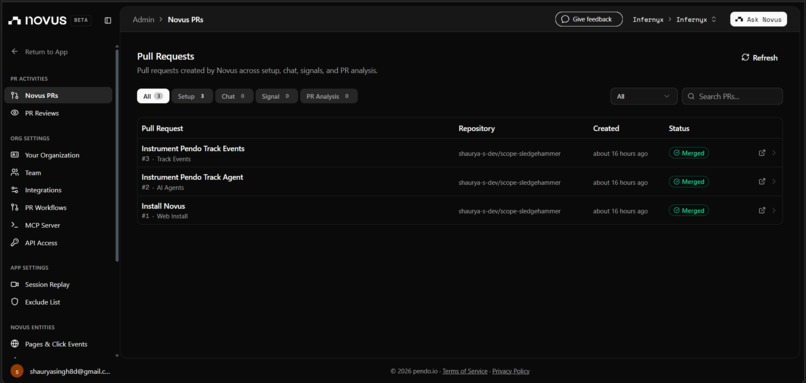This screenshot has width=806, height=383.
Task: Click the Merged badge for Install Novus
Action: click(689, 210)
